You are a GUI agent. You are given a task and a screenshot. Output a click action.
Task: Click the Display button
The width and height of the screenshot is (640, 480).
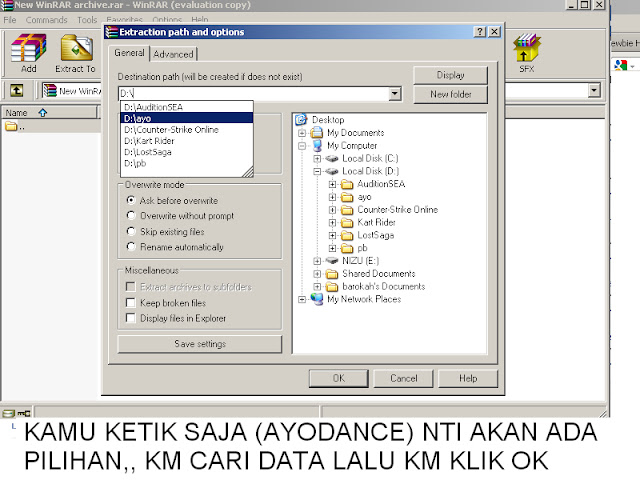tap(450, 75)
